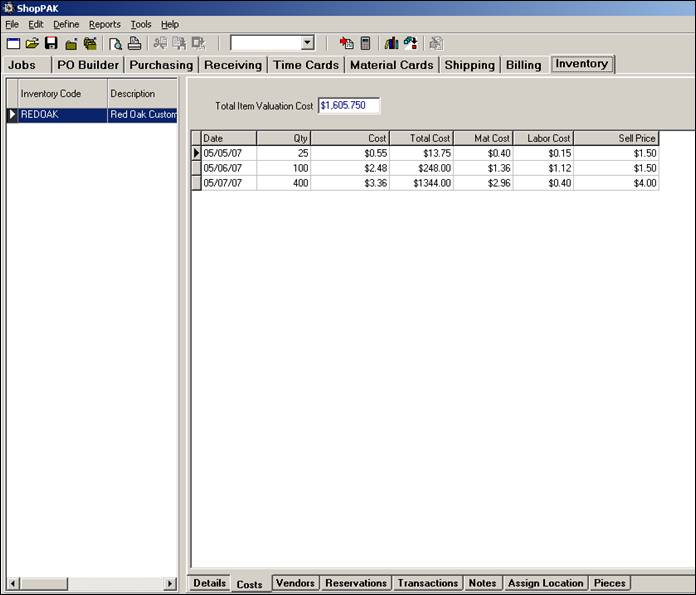This screenshot has height=595, width=696.
Task: Open the Tools menu
Action: [x=141, y=24]
